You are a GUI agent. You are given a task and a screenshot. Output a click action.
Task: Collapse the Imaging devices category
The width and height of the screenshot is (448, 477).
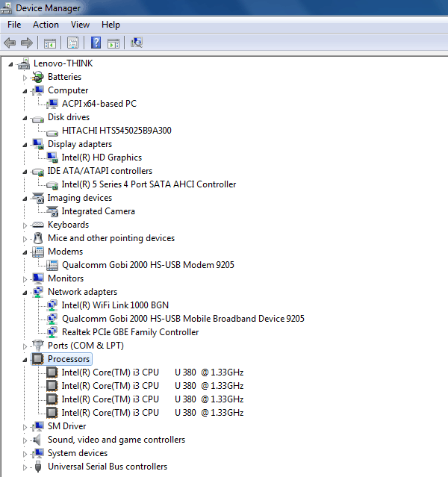click(25, 199)
